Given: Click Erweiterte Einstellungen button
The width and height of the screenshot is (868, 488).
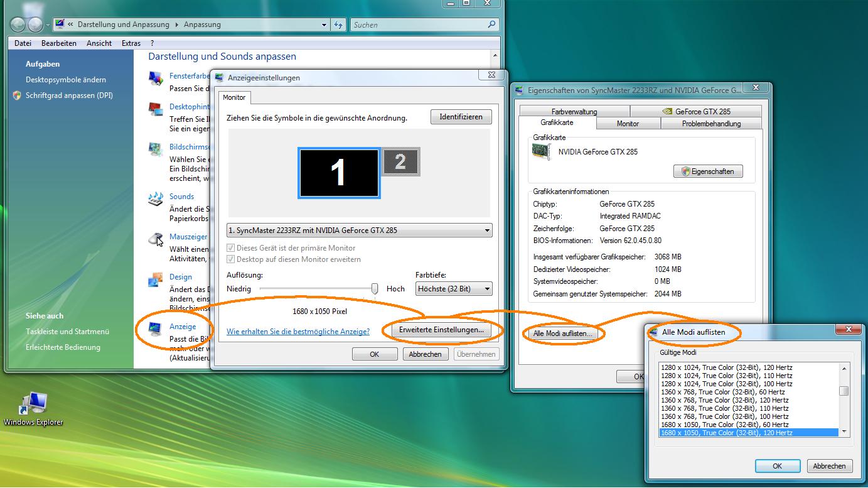Looking at the screenshot, I should point(442,329).
